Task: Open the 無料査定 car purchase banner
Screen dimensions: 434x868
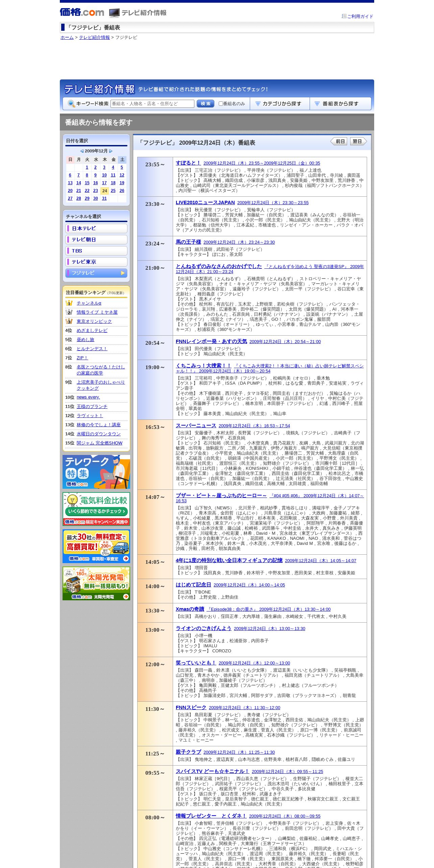Action: pyautogui.click(x=96, y=546)
